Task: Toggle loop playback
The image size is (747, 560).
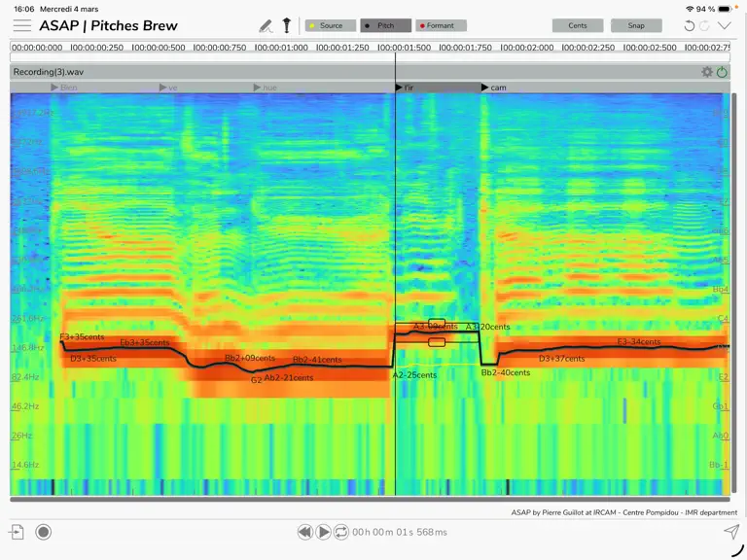Action: [x=341, y=532]
